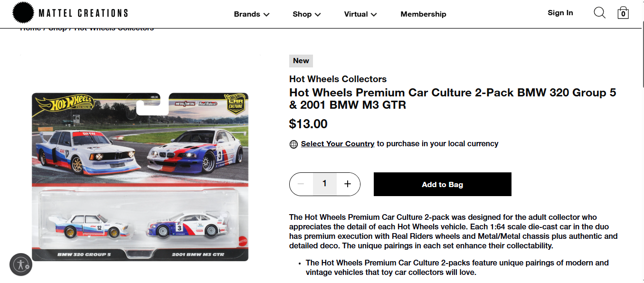Click the Sign In link
Screen dimensions: 644x283
click(x=560, y=13)
